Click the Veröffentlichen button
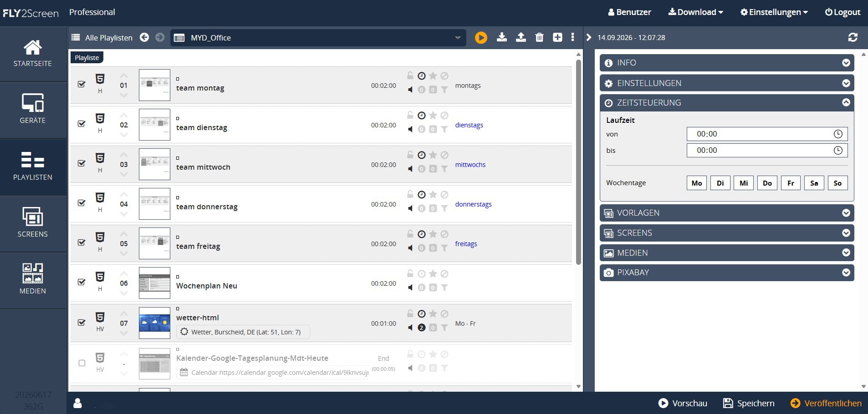This screenshot has height=414, width=868. [826, 403]
